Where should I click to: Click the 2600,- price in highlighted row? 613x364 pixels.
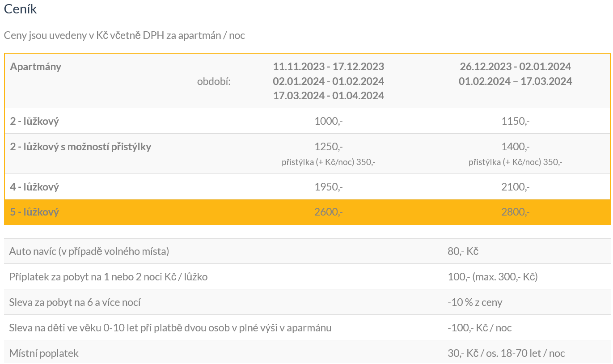pyautogui.click(x=328, y=212)
